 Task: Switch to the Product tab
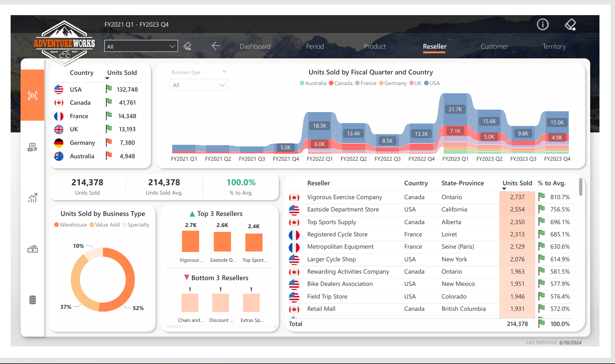pos(375,47)
